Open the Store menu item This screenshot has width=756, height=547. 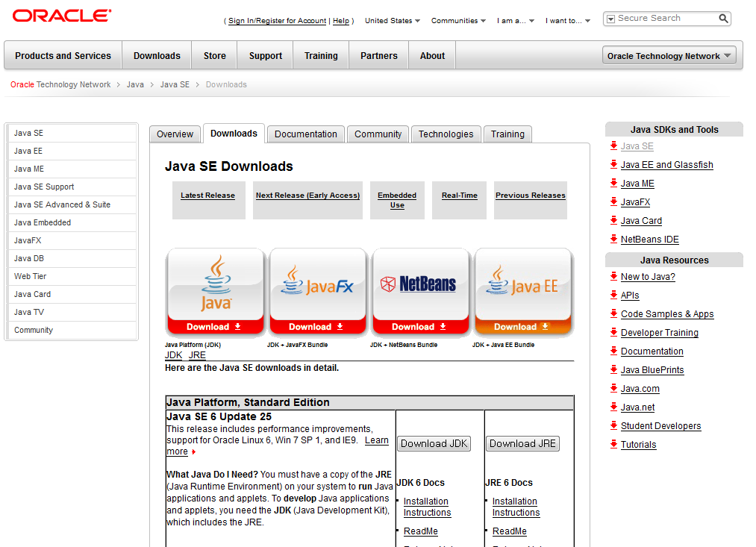[x=214, y=55]
